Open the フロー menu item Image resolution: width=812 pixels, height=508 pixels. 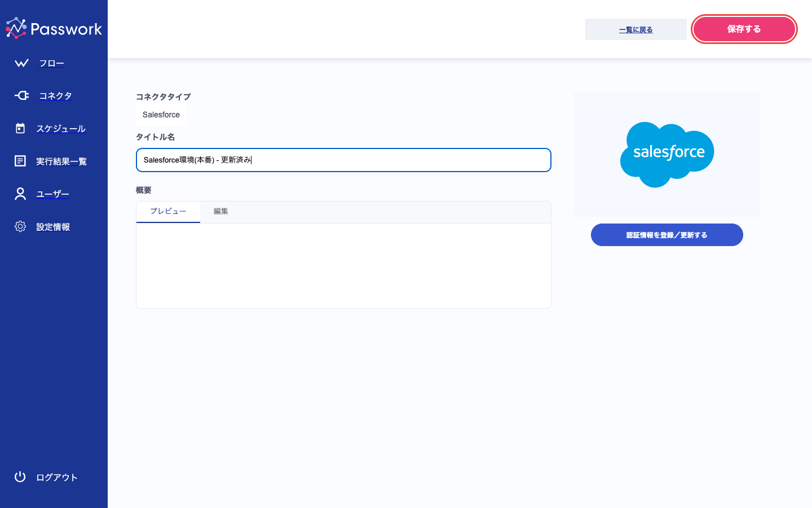click(51, 63)
